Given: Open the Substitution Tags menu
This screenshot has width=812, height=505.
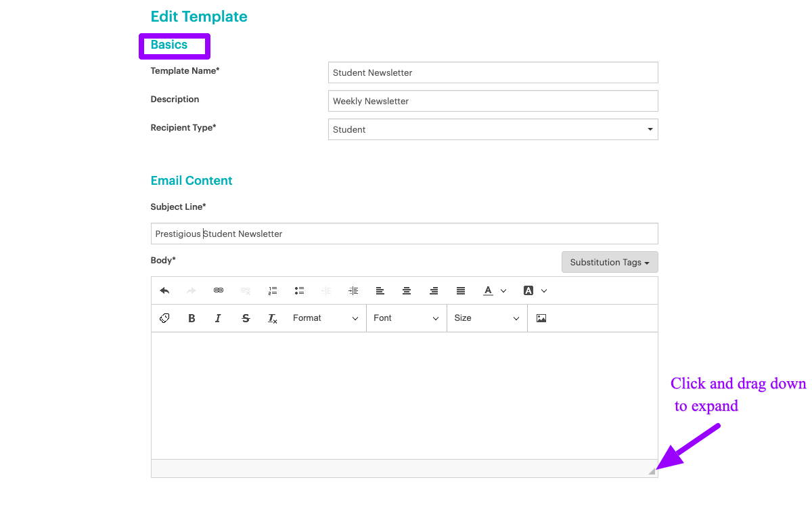Looking at the screenshot, I should [609, 262].
